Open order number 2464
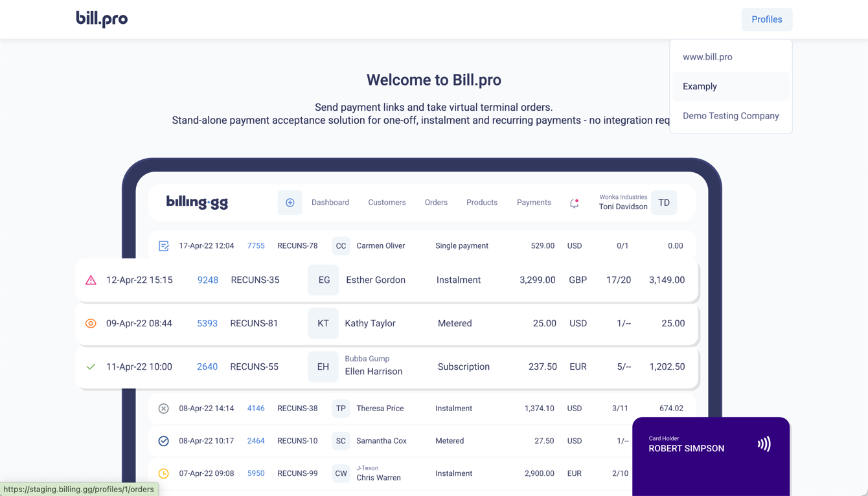Screen dimensions: 868x496 256,441
